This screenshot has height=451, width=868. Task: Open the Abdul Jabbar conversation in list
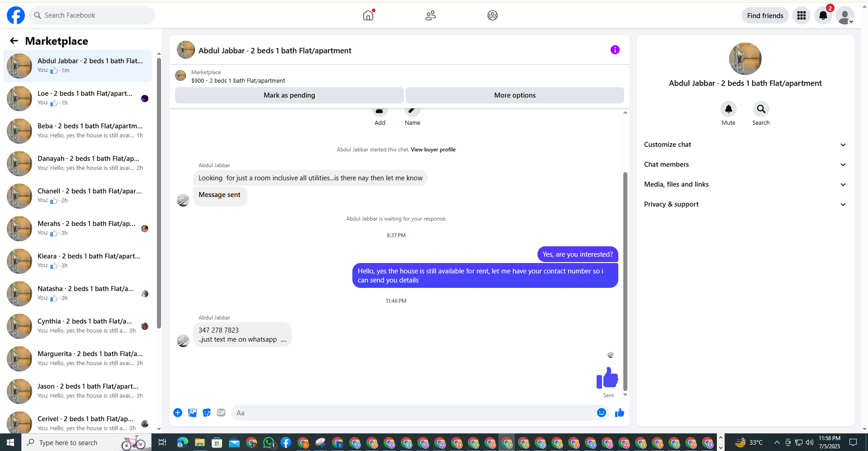click(x=78, y=66)
